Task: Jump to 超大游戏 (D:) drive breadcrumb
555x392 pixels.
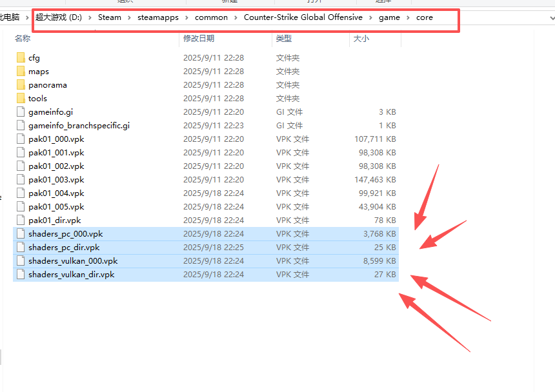Action: tap(59, 17)
